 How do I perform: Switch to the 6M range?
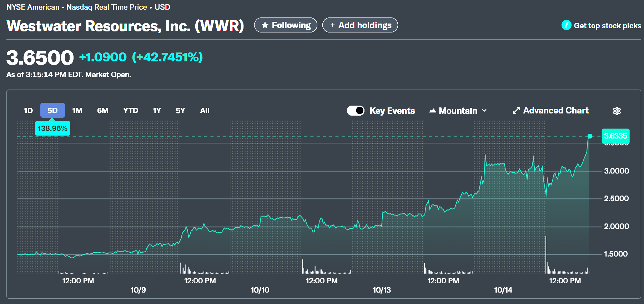pyautogui.click(x=103, y=111)
